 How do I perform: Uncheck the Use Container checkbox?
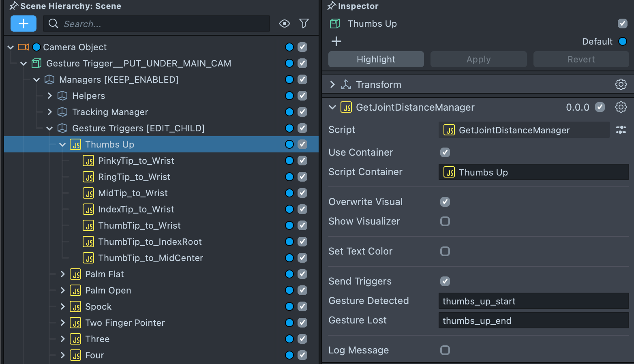point(445,152)
